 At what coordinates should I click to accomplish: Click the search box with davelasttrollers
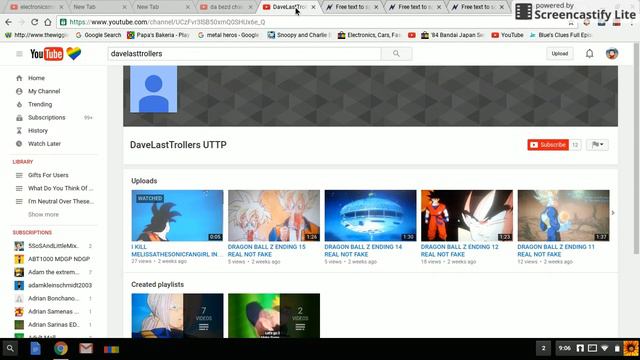coord(244,53)
